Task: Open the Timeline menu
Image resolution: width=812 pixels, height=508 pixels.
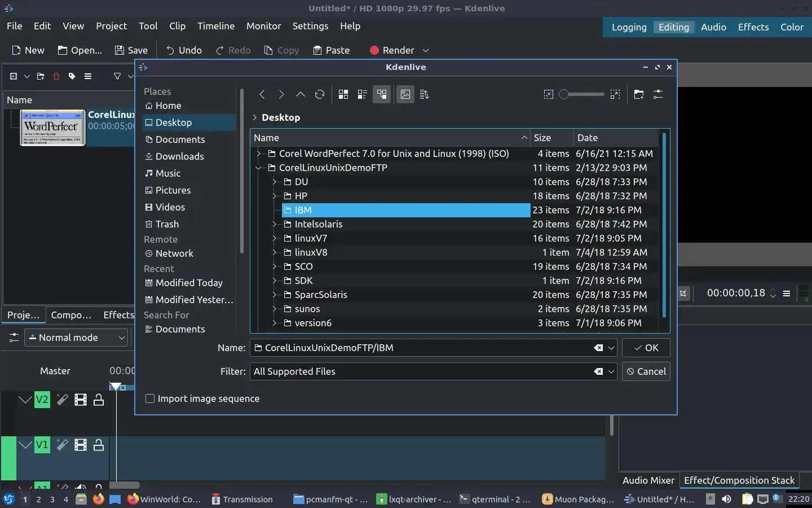Action: [x=216, y=26]
